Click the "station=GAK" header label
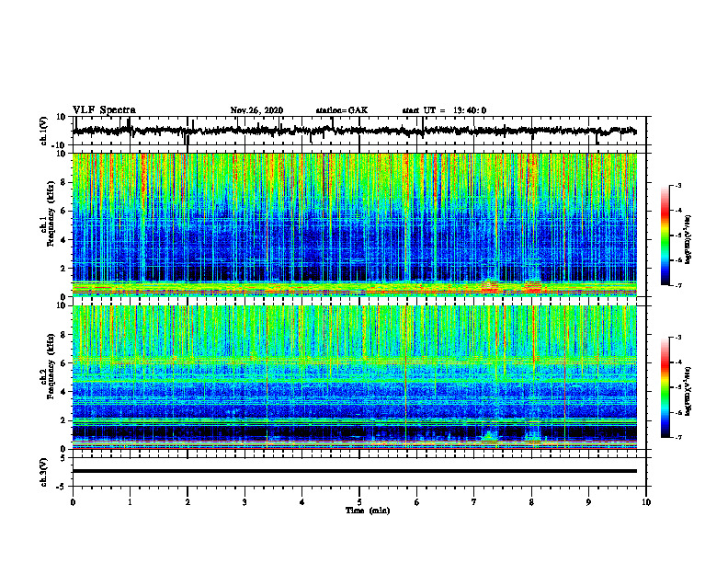Viewport: 728px width, 563px height. [342, 110]
